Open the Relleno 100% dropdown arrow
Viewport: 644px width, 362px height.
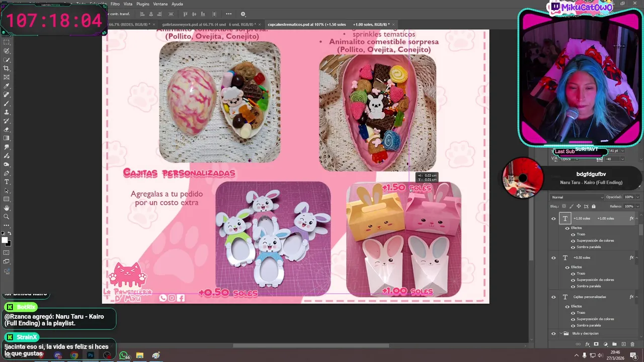tap(637, 206)
